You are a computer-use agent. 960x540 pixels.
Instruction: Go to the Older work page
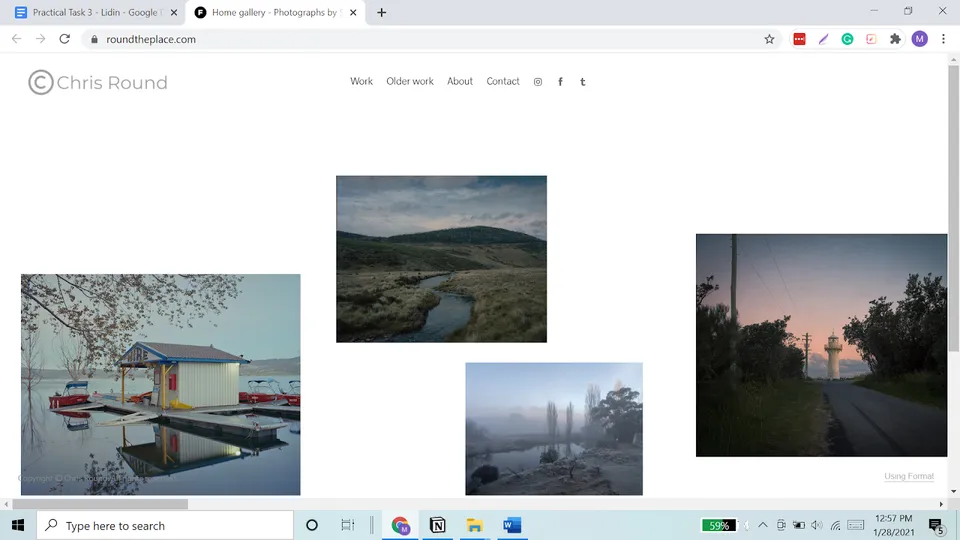410,81
